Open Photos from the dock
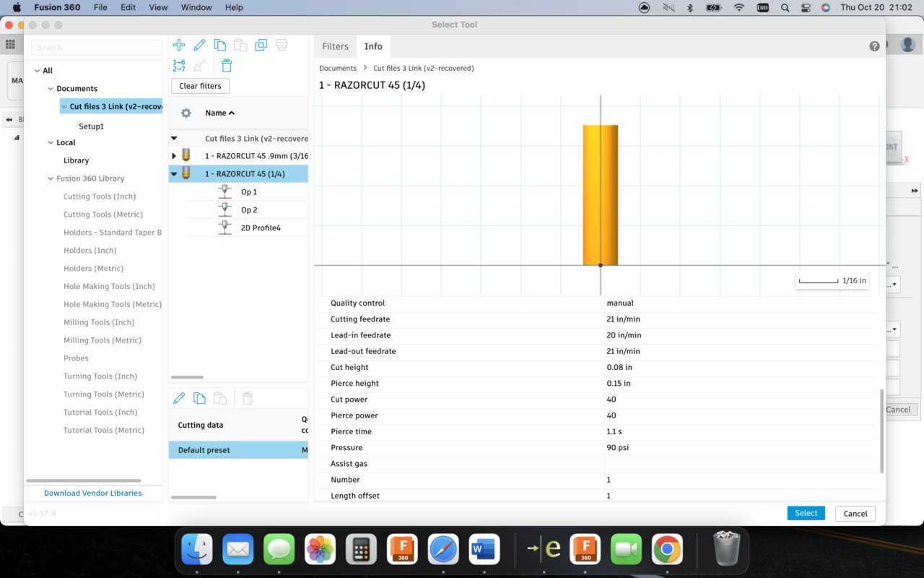The width and height of the screenshot is (924, 578). pos(320,549)
